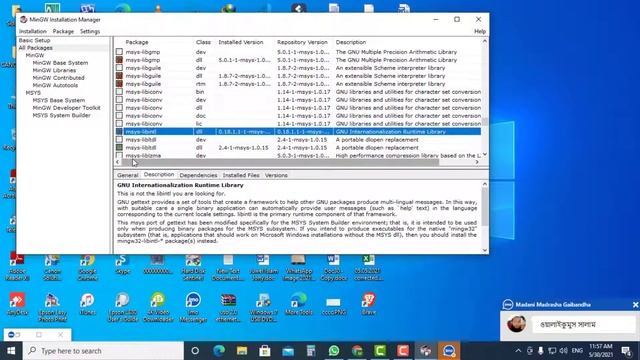Open the AnyDesk desktop shortcut

(17, 304)
